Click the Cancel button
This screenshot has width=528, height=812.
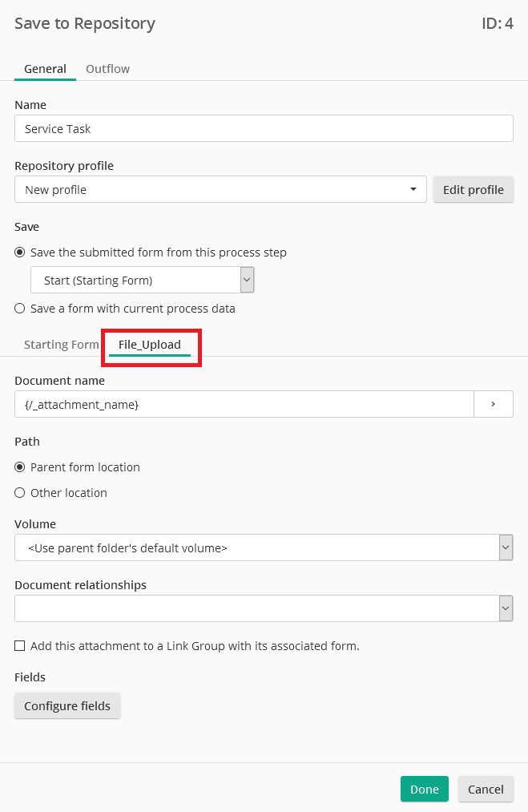tap(486, 790)
